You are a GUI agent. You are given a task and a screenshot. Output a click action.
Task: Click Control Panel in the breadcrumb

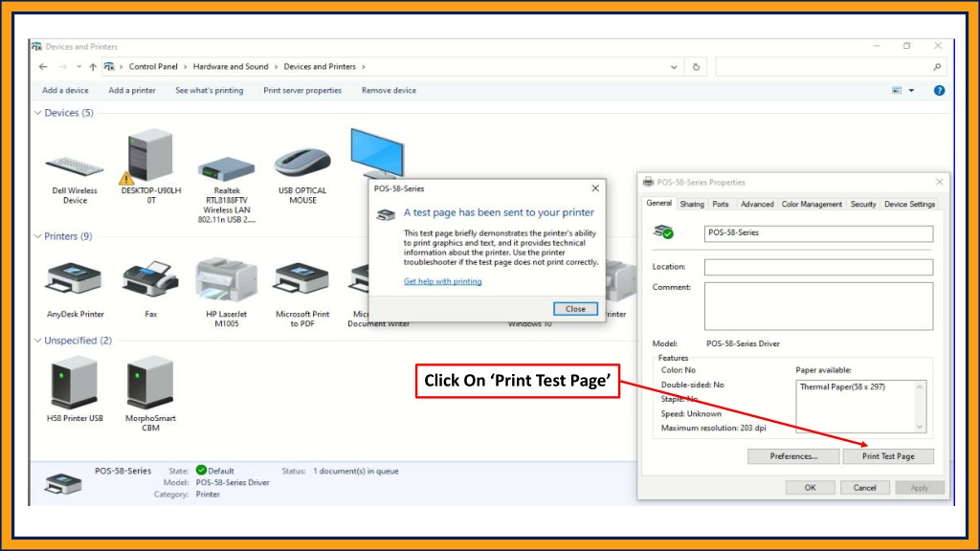pos(153,67)
